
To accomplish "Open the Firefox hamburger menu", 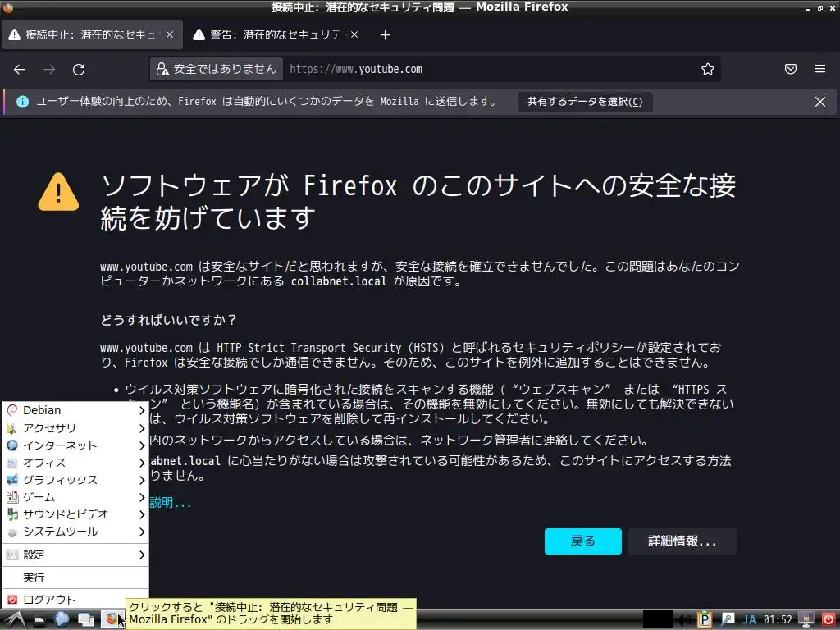I will click(x=820, y=69).
